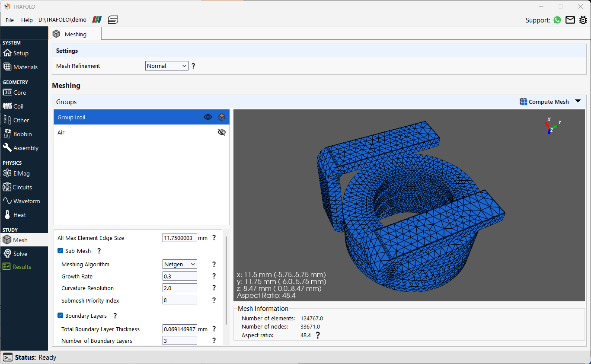This screenshot has height=364, width=591.
Task: Open the Mesh Refinement dropdown
Action: pos(166,66)
